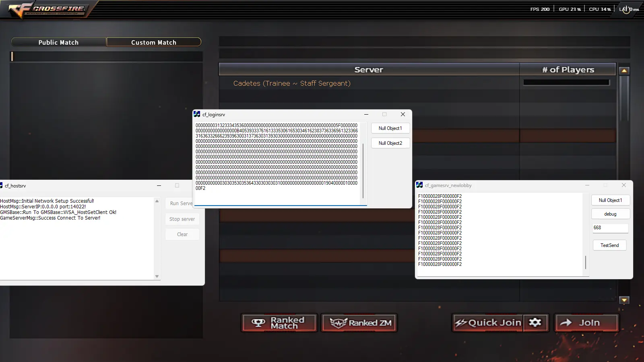Minimize the cf_hostsrv window

coord(159,186)
